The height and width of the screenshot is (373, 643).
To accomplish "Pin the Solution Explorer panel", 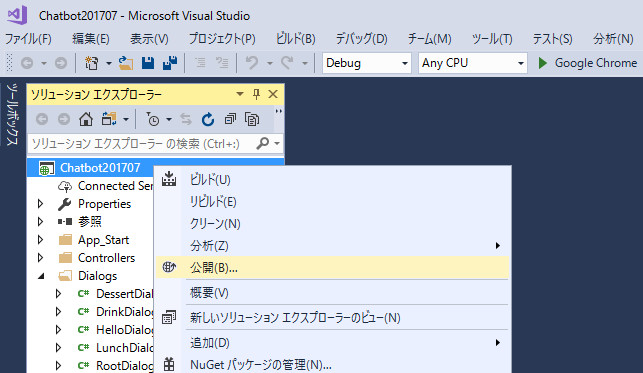I will 257,95.
